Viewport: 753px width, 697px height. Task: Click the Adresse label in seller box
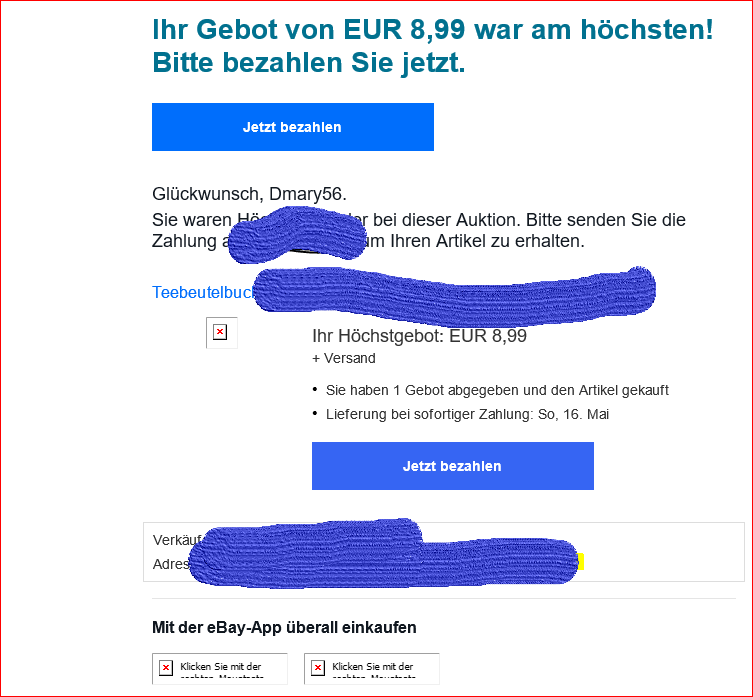(171, 564)
